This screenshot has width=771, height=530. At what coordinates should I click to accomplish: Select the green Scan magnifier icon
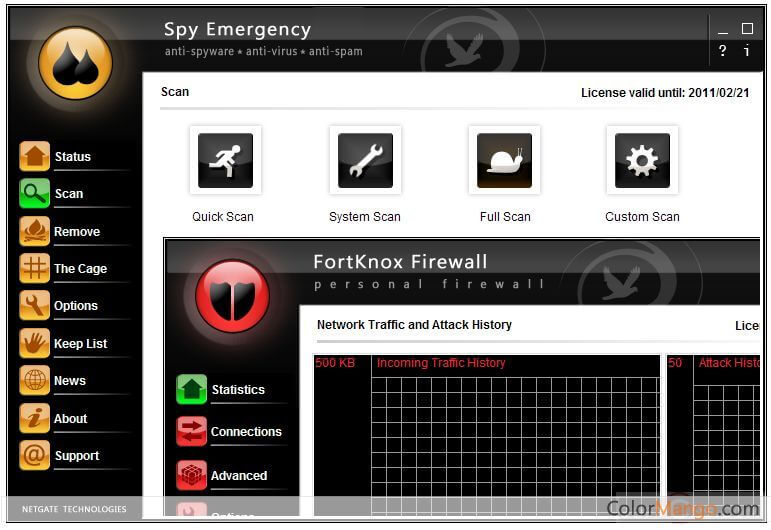click(34, 193)
